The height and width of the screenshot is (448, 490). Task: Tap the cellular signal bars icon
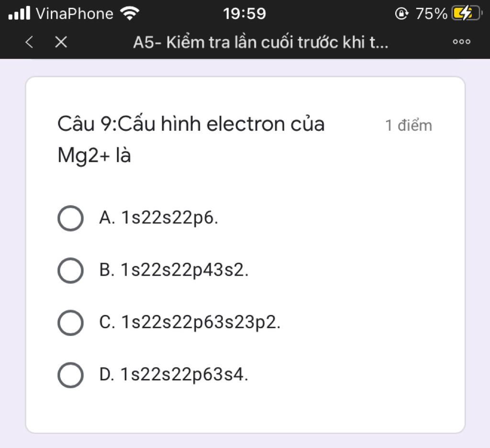coord(19,13)
